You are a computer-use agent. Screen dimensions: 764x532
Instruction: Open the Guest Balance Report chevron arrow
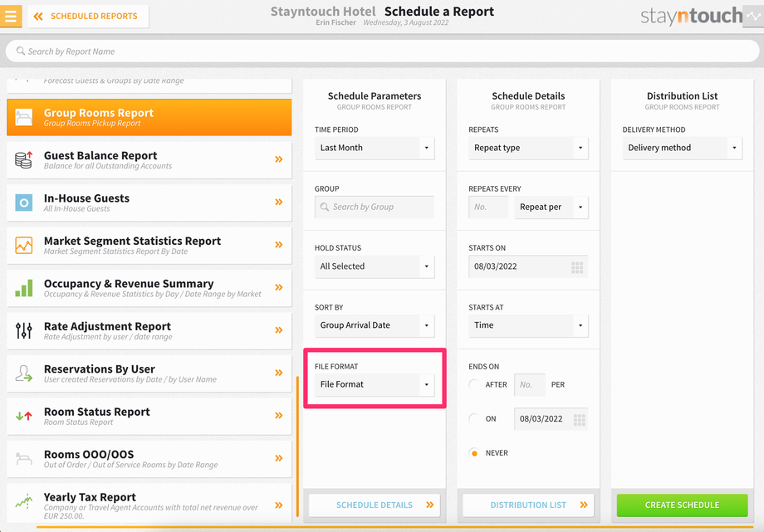point(279,159)
